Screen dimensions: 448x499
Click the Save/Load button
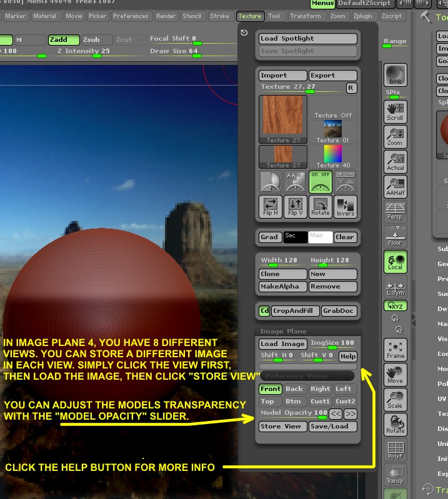coord(333,427)
